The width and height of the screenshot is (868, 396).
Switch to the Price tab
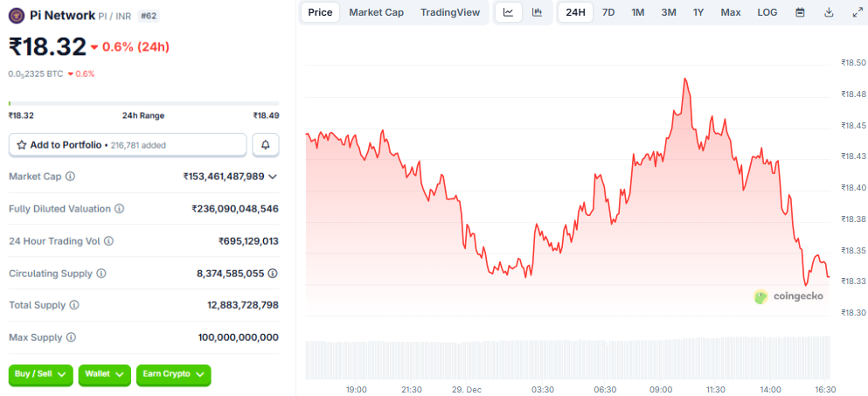click(321, 12)
